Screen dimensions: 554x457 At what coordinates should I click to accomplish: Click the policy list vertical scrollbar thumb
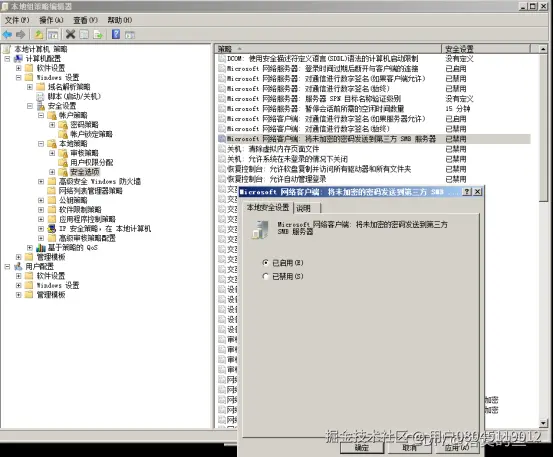pos(543,127)
